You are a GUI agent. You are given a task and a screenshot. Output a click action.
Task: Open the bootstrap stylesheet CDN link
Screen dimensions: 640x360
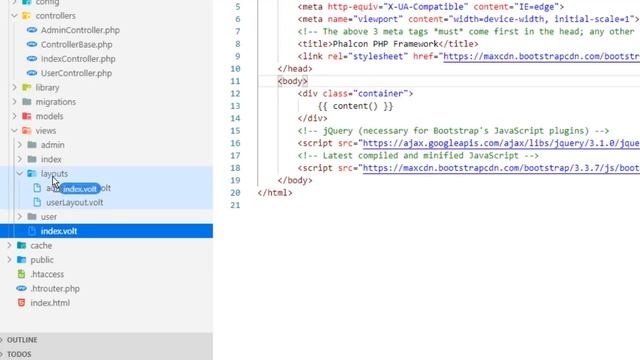[541, 56]
